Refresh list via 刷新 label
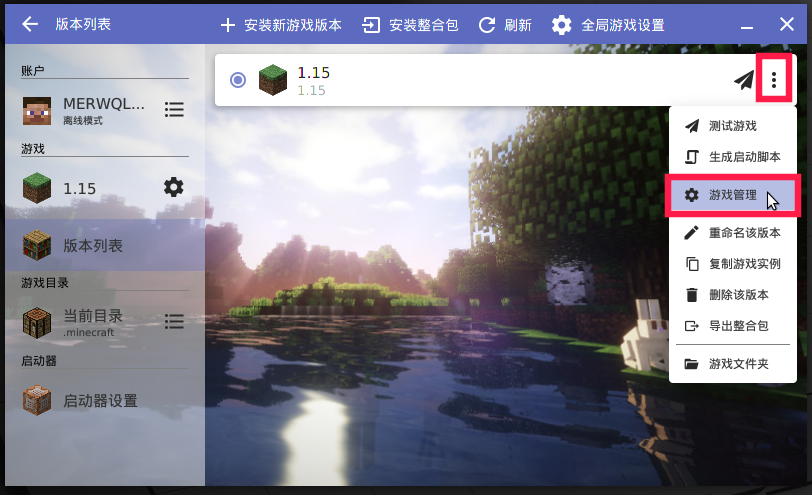The image size is (812, 495). [517, 25]
